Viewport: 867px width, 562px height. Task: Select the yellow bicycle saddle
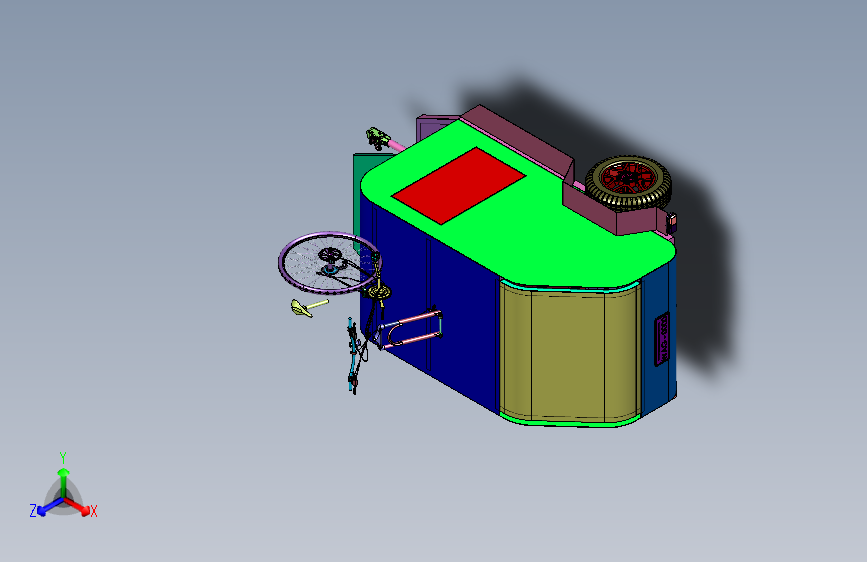302,308
